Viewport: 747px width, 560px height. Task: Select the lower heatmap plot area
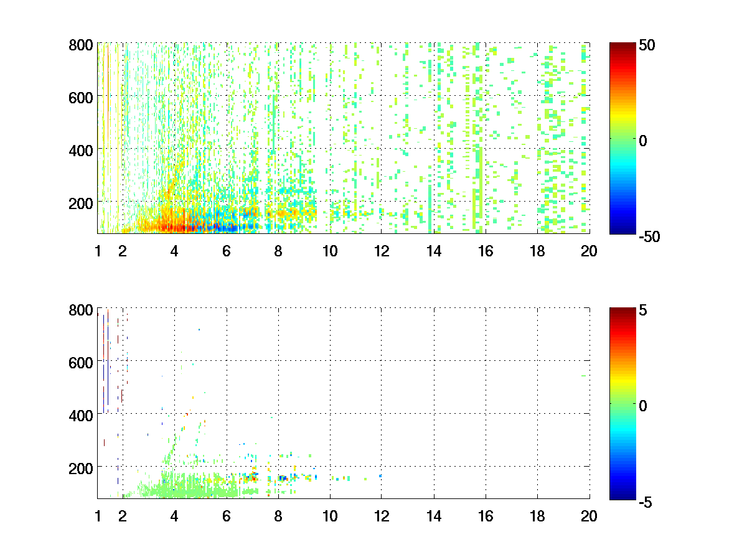point(344,403)
